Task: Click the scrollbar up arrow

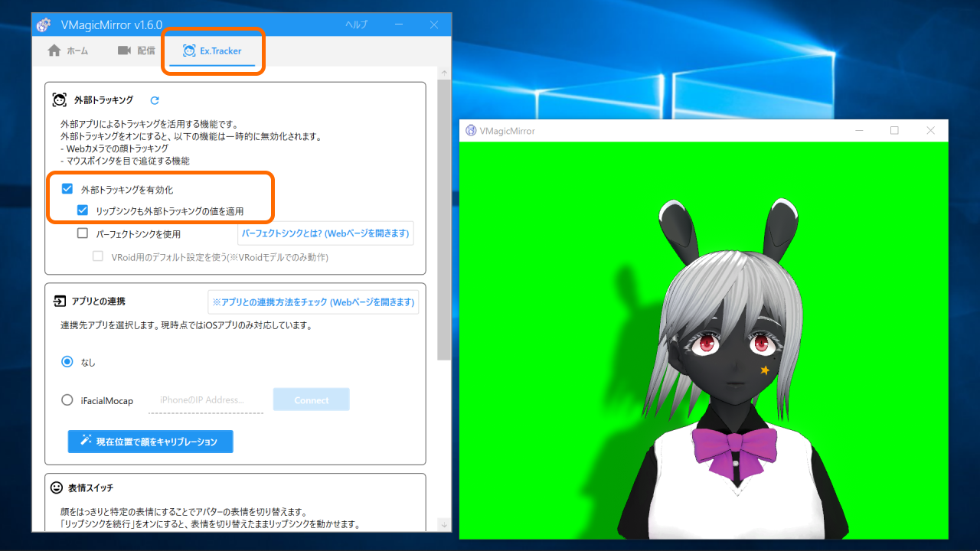Action: 444,72
